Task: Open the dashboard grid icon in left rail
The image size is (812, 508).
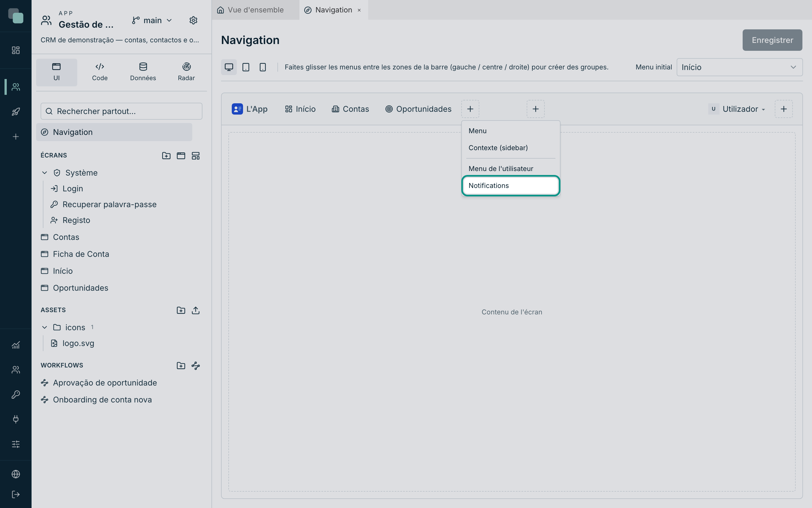Action: pyautogui.click(x=16, y=51)
